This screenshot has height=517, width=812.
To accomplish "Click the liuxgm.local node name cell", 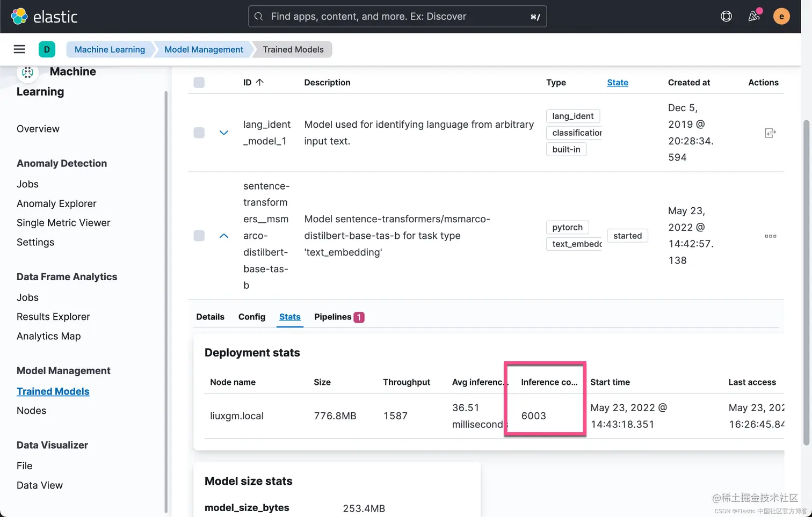I will [237, 416].
